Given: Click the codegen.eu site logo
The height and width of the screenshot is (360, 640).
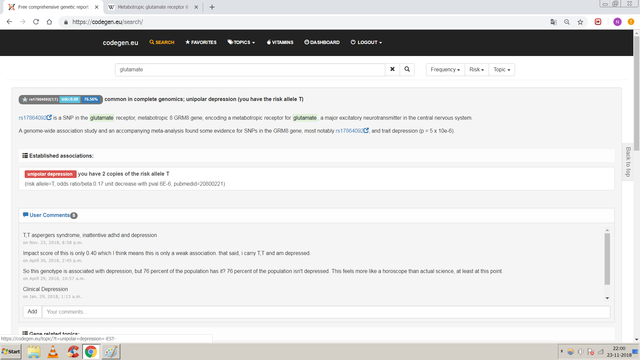Looking at the screenshot, I should pyautogui.click(x=120, y=42).
